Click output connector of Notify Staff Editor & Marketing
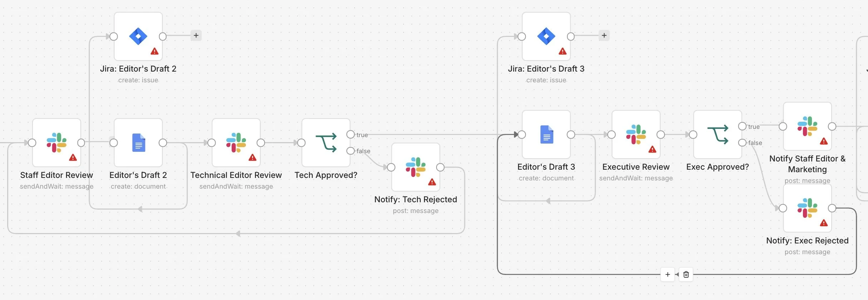The height and width of the screenshot is (300, 868). [x=832, y=126]
